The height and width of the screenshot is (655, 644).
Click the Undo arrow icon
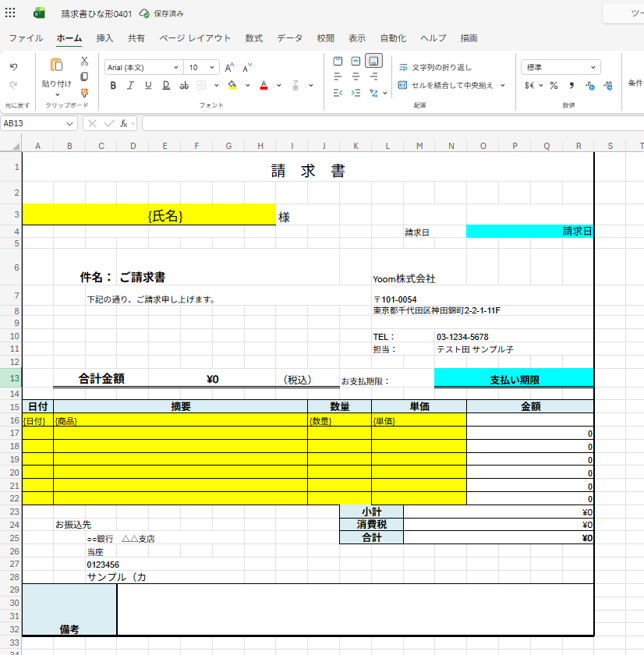(13, 68)
